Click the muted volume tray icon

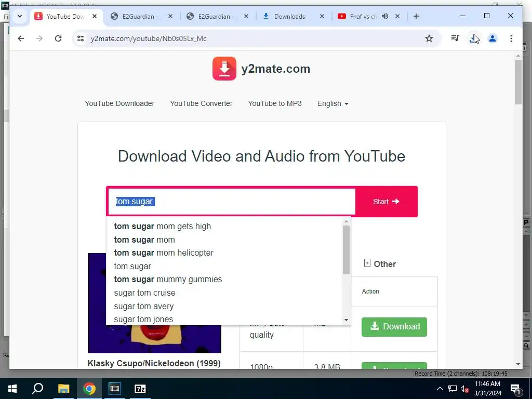coord(465,389)
